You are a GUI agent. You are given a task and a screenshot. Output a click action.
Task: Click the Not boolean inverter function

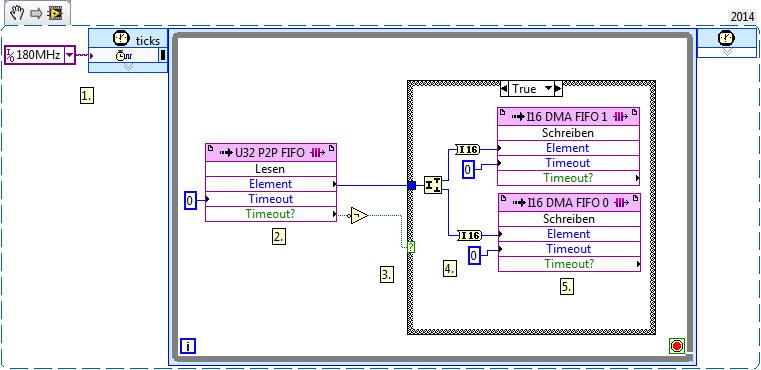pos(359,215)
